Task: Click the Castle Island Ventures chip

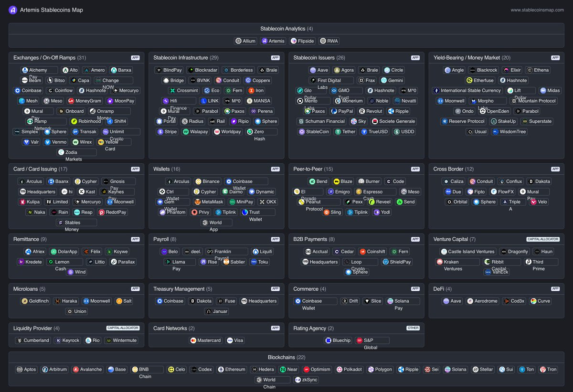Action: 468,252
